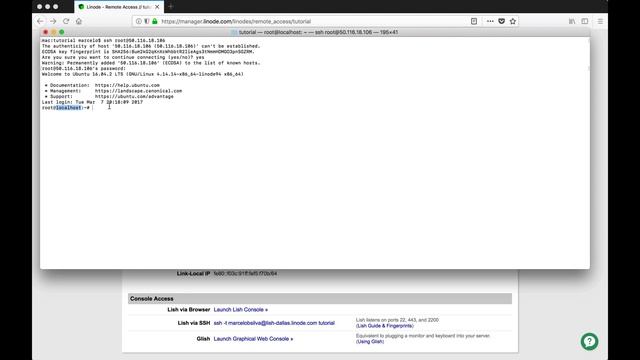Image resolution: width=640 pixels, height=360 pixels.
Task: Click the Launch Lish Console link
Action: 241,310
